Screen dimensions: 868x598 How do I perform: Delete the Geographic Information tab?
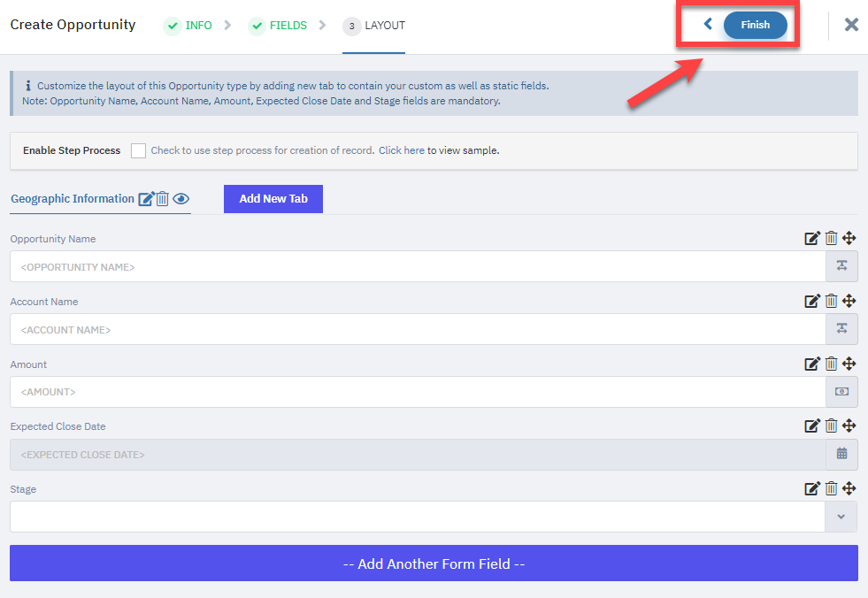click(x=162, y=199)
